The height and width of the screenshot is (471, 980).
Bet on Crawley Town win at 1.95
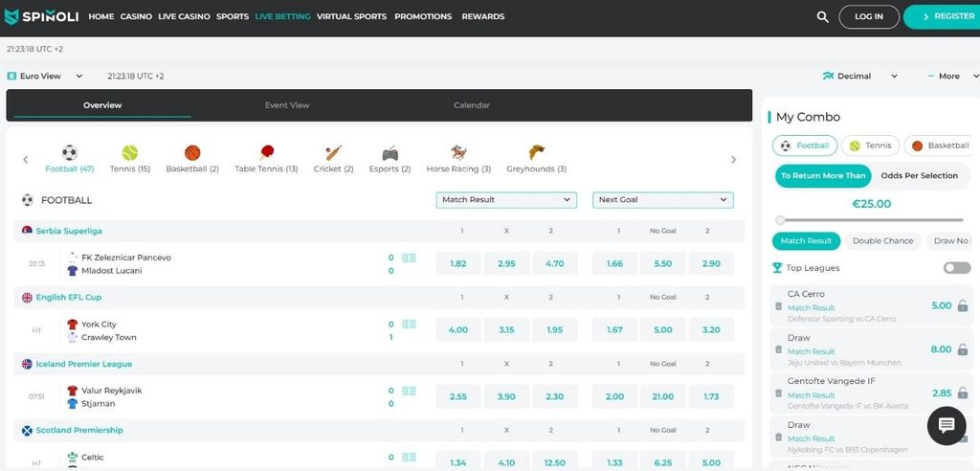[x=554, y=329]
